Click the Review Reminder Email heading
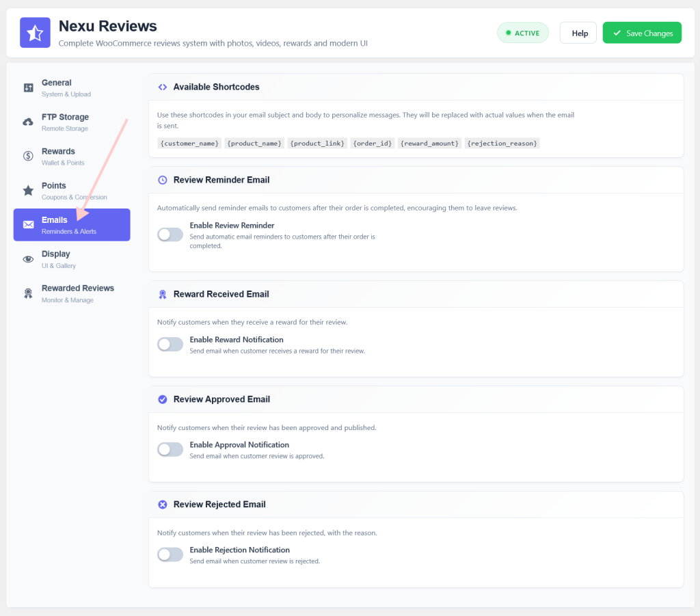This screenshot has height=616, width=700. [221, 180]
